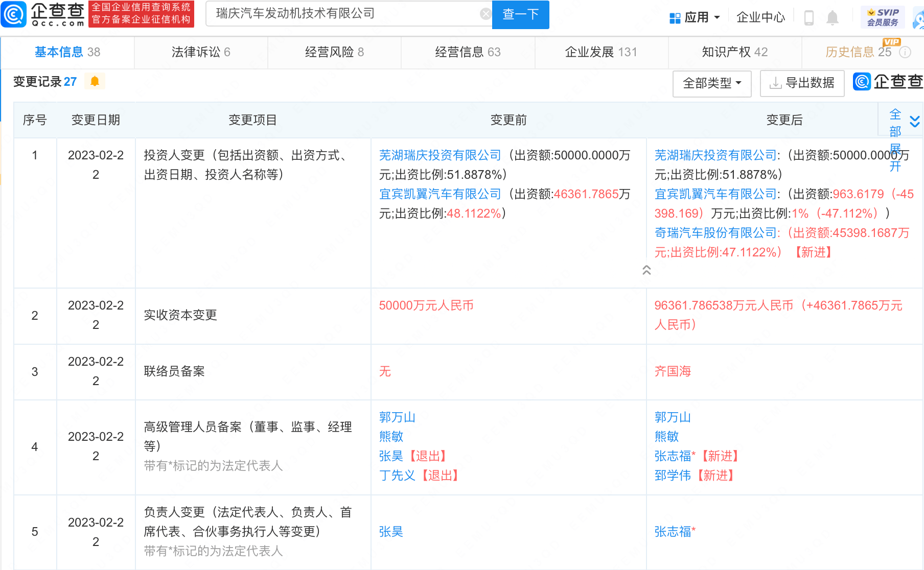Switch to 经营信息 tab
The height and width of the screenshot is (570, 924).
pyautogui.click(x=468, y=52)
